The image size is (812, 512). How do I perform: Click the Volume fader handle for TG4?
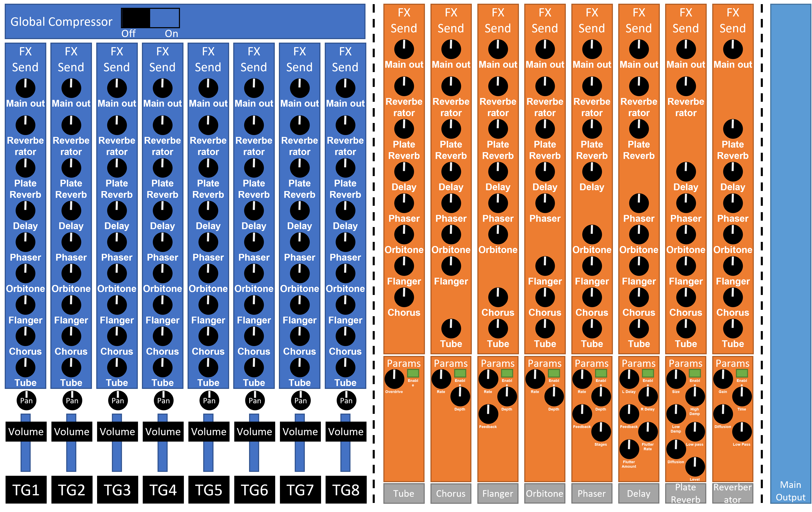163,431
